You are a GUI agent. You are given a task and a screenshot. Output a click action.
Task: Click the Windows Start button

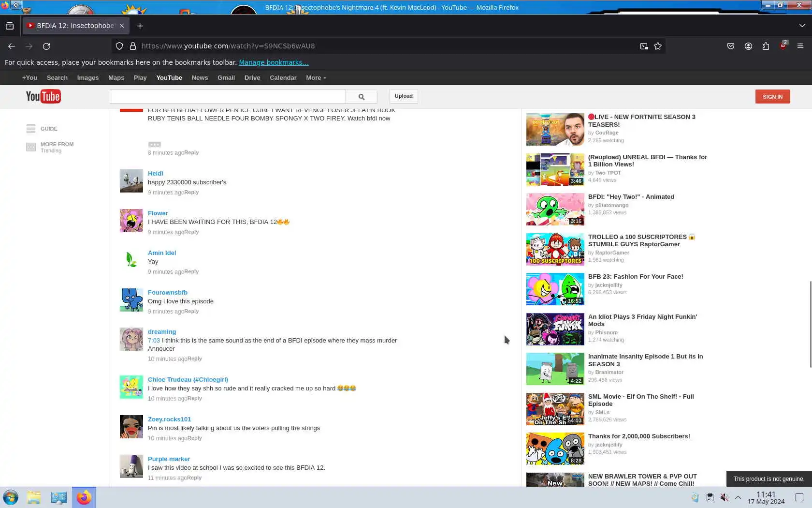[11, 497]
